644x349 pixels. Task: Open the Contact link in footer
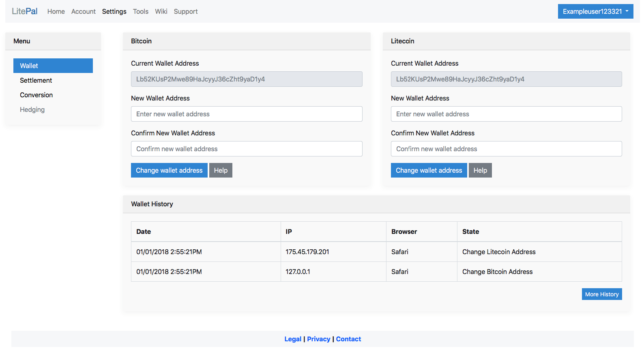point(348,339)
